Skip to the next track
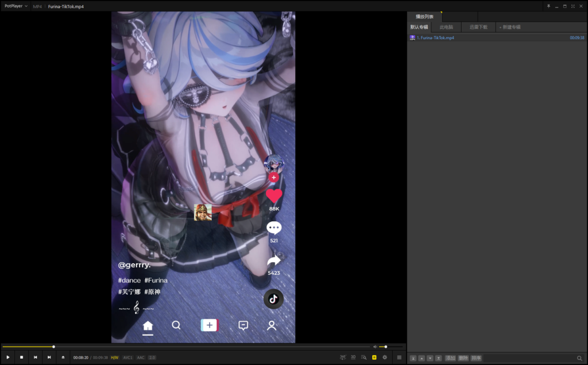Screen dimensions: 588x365 click(49, 358)
